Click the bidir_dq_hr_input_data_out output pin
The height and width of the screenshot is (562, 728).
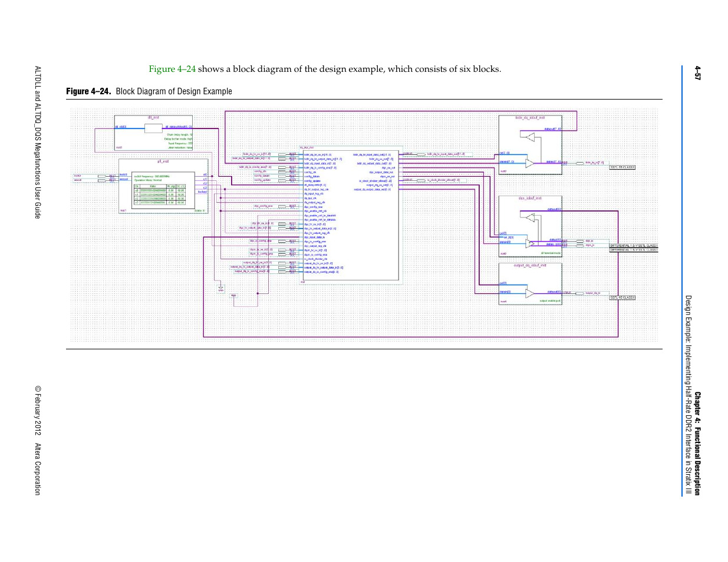[421, 154]
